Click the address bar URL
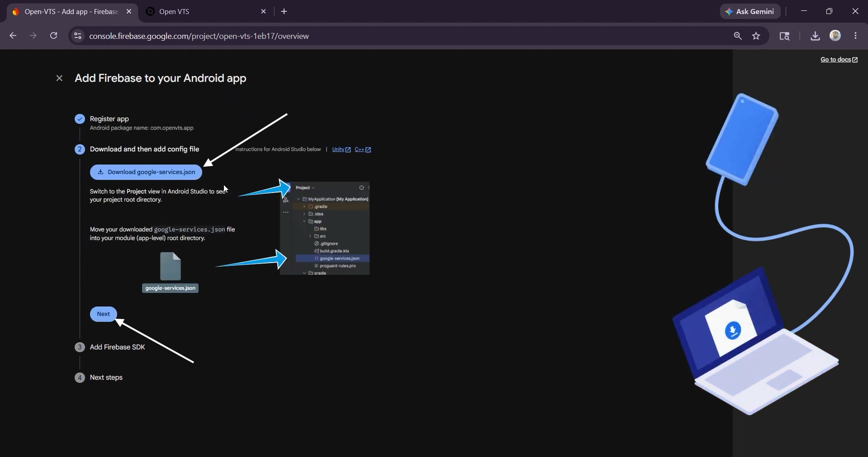The height and width of the screenshot is (457, 868). [x=199, y=36]
